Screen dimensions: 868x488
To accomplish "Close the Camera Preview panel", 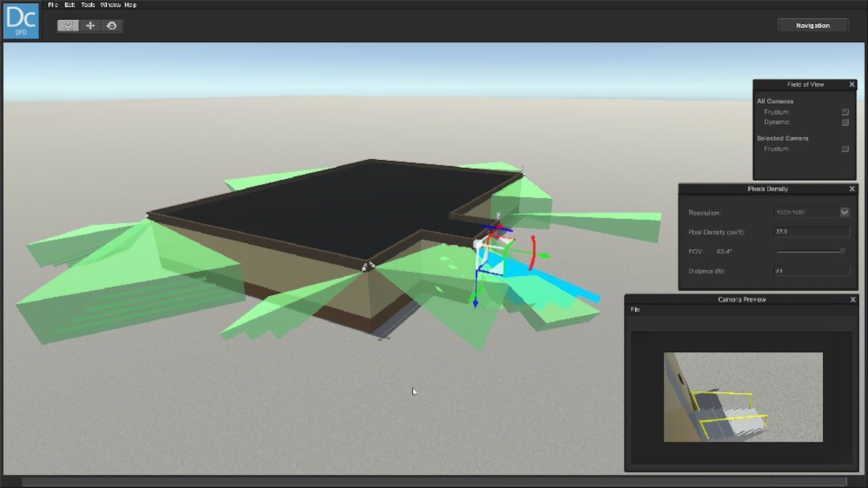I will click(x=852, y=300).
